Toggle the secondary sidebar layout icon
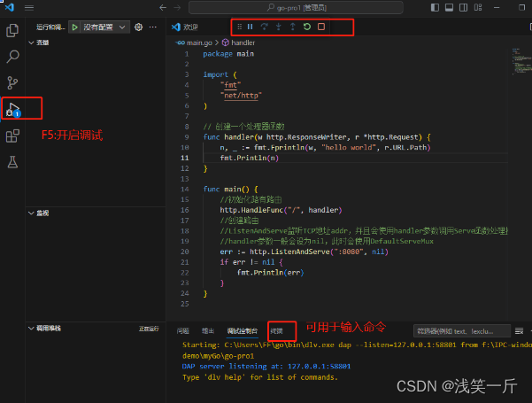Image resolution: width=532 pixels, height=403 pixels. (464, 7)
